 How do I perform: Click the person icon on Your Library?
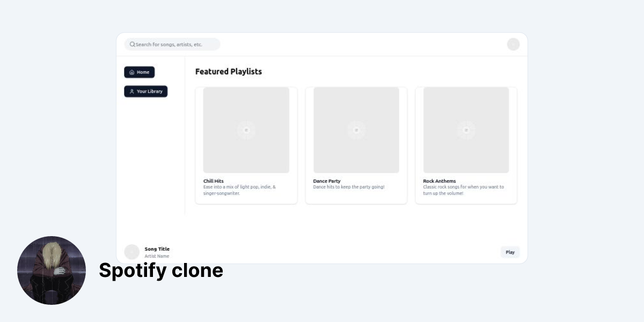pyautogui.click(x=132, y=92)
